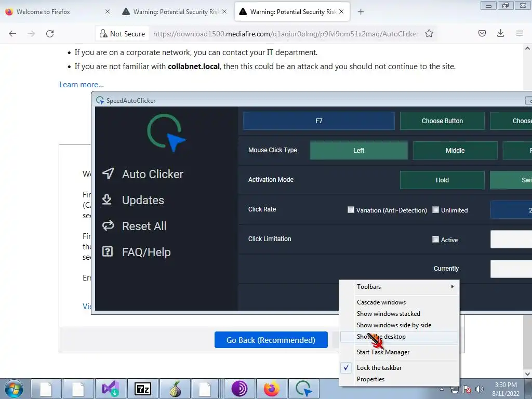This screenshot has width=532, height=399.
Task: Select Show windows side by side
Action: tap(399, 325)
